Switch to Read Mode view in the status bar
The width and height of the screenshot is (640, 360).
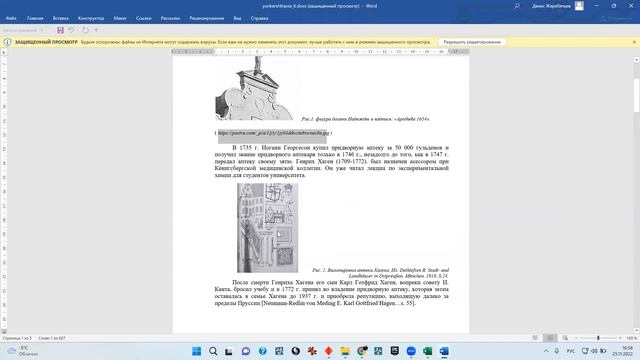(x=535, y=338)
